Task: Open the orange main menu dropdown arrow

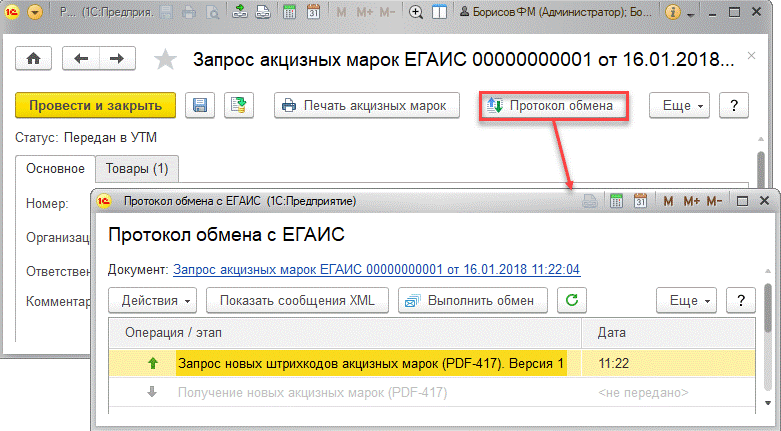Action: point(35,12)
